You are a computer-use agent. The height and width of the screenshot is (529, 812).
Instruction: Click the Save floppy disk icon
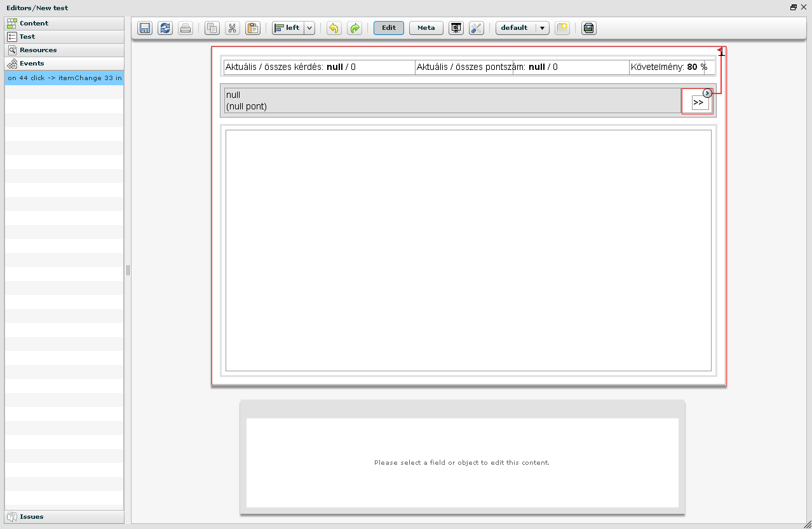point(145,28)
